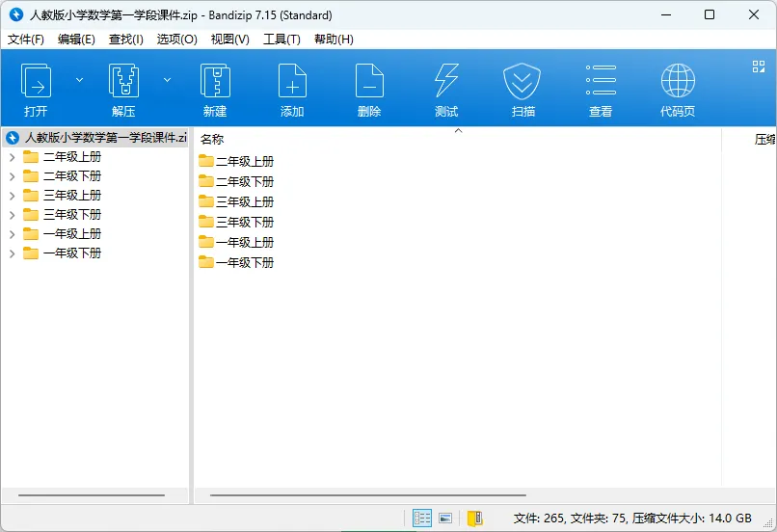Open the dropdown arrow next to 打开
The image size is (777, 532).
(x=79, y=80)
